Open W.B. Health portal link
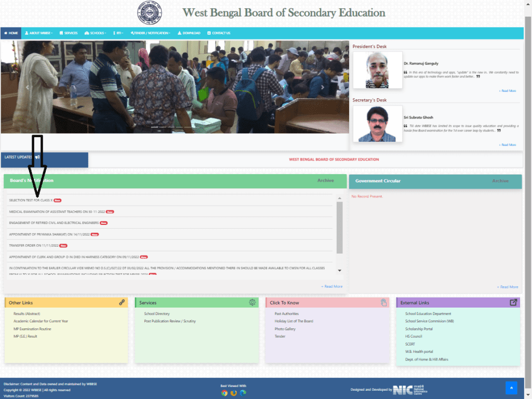532x399 pixels. tap(419, 352)
